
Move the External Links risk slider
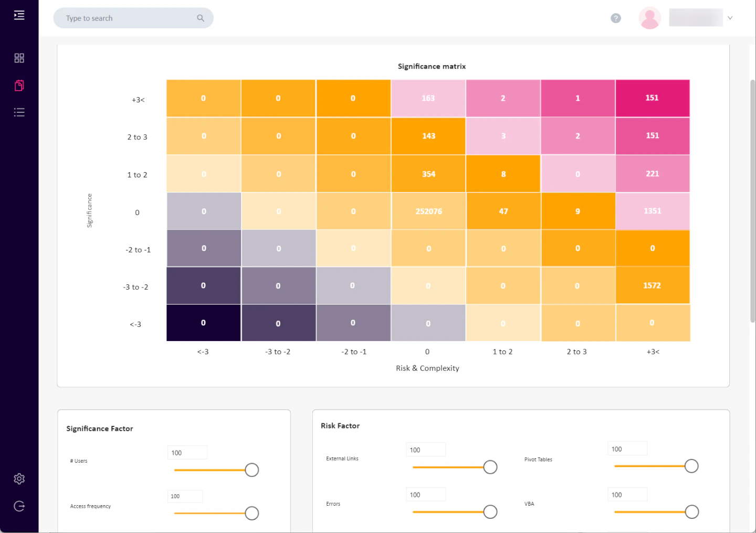490,466
